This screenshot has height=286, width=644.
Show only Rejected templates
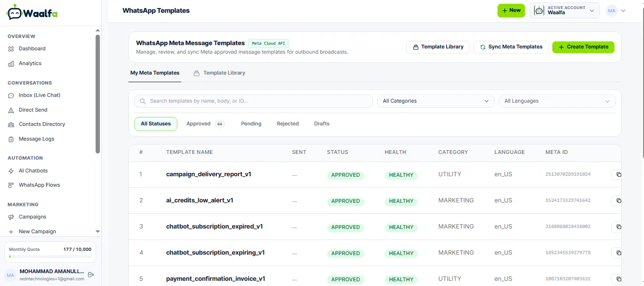coord(288,124)
